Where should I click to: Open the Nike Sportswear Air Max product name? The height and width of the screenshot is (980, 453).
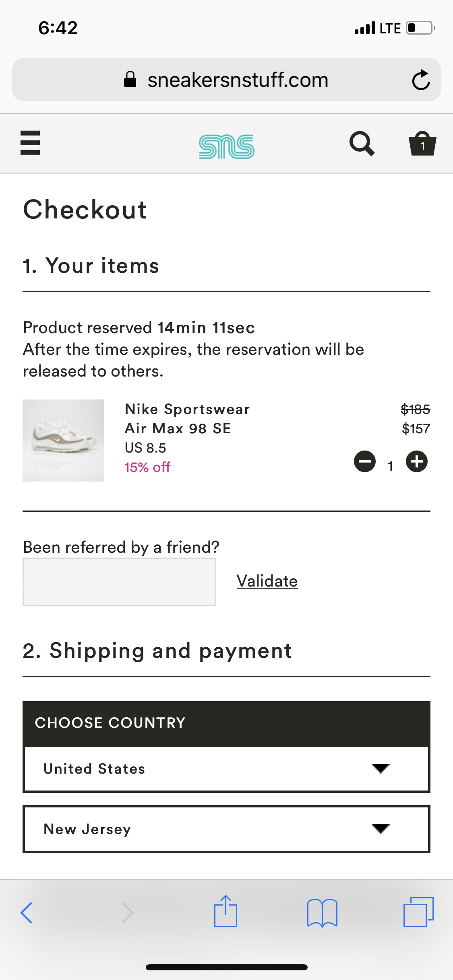(x=187, y=418)
